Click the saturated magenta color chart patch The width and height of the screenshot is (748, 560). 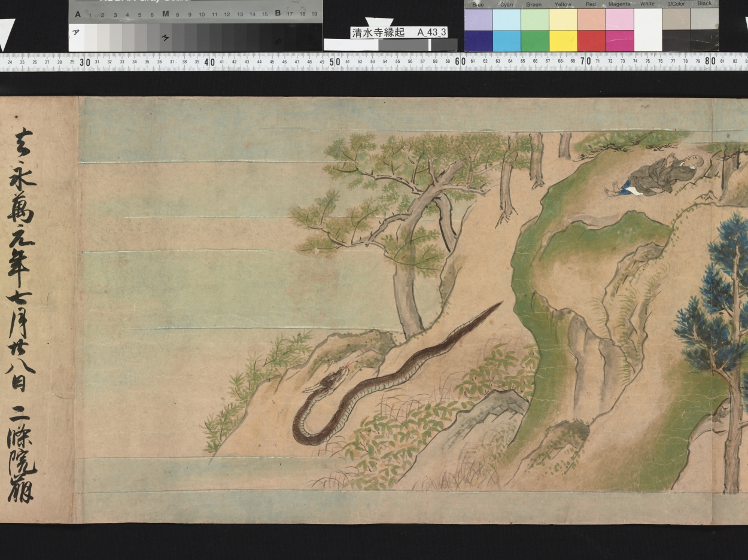click(619, 41)
